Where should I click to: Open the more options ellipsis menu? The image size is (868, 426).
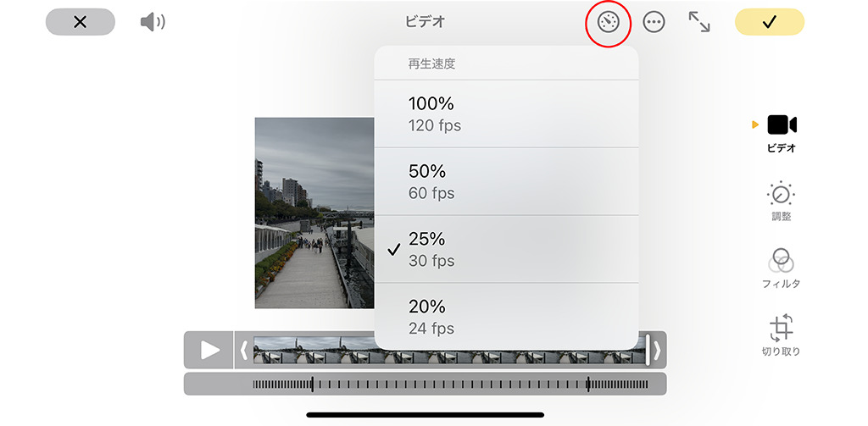coord(654,23)
